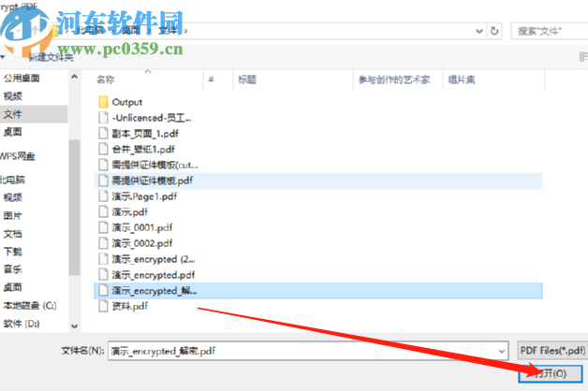Open WPS网盘 in the navigation pane
Image resolution: width=588 pixels, height=391 pixels.
(x=17, y=156)
